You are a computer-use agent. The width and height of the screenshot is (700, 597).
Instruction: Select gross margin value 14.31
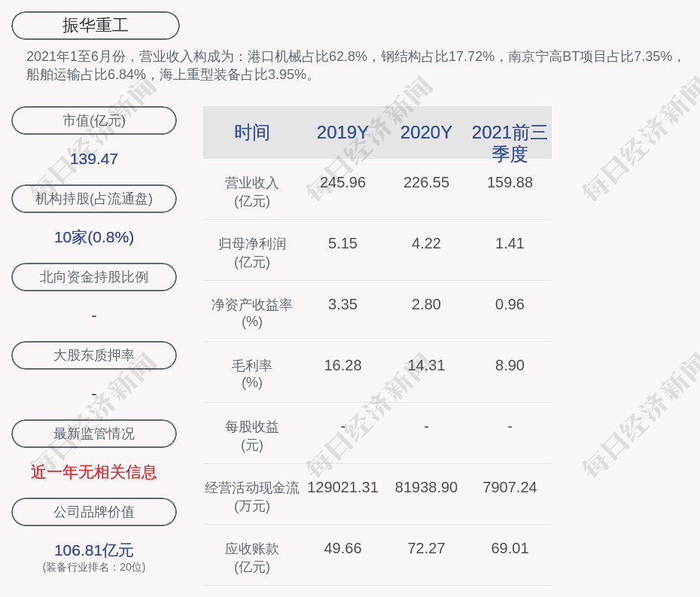426,365
